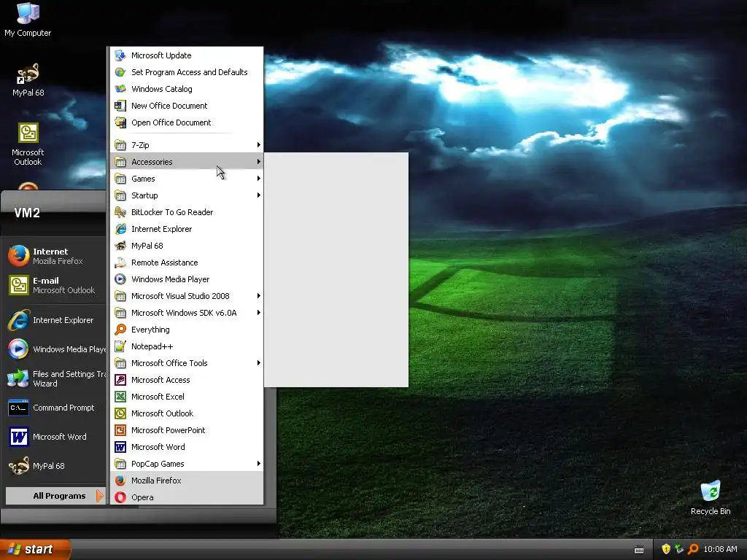Image resolution: width=747 pixels, height=560 pixels.
Task: Open the PopCap Games folder entry
Action: pos(187,464)
